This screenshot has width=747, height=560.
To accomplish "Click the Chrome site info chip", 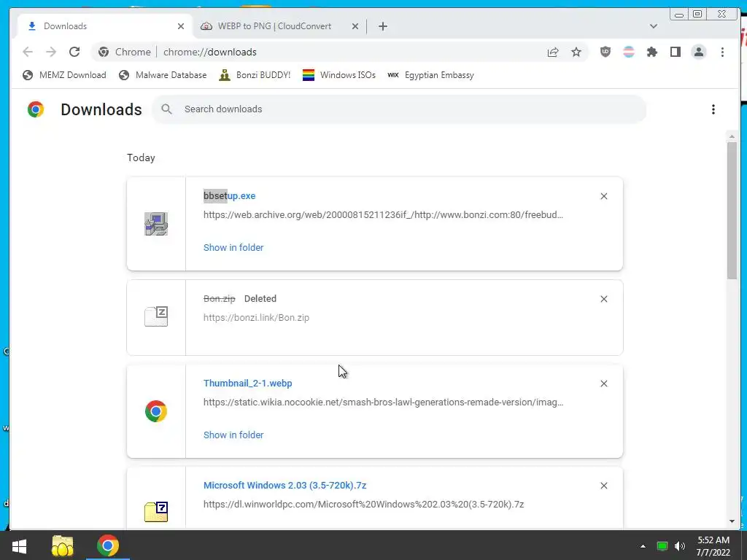I will coord(124,52).
